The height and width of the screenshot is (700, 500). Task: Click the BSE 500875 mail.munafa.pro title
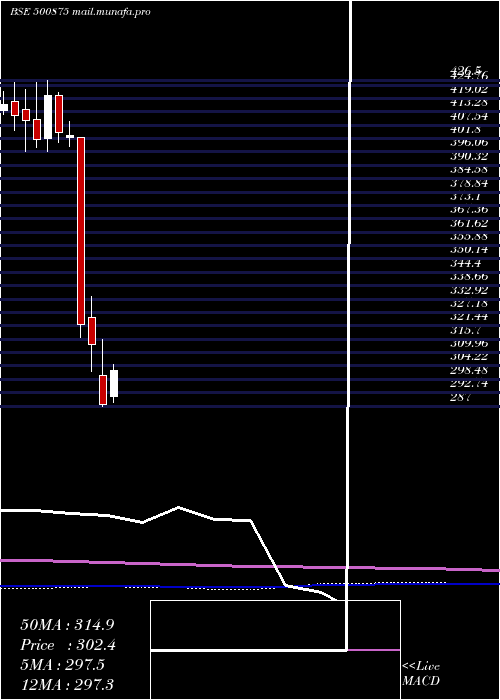click(x=80, y=12)
